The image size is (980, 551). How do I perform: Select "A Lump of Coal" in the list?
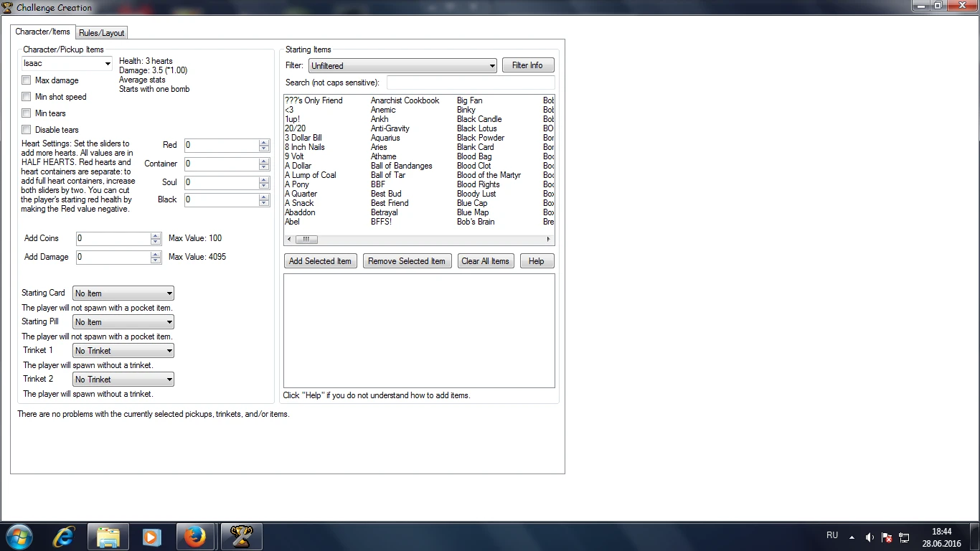(311, 175)
